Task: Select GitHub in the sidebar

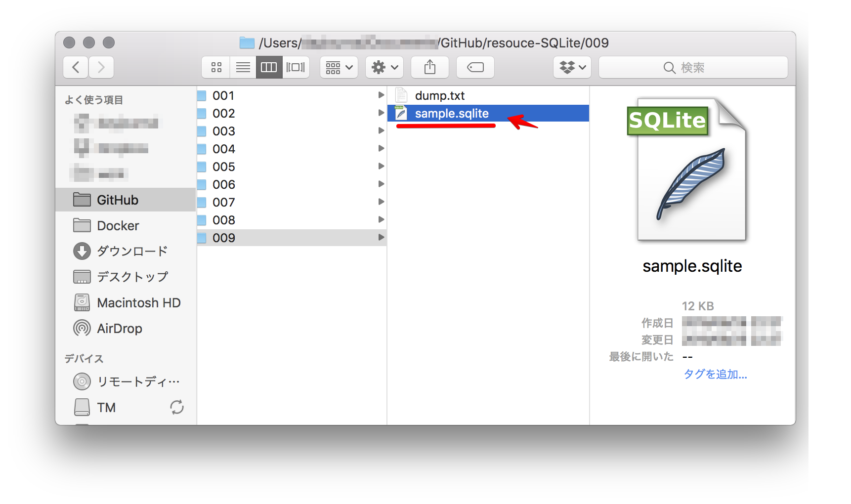Action: click(126, 200)
